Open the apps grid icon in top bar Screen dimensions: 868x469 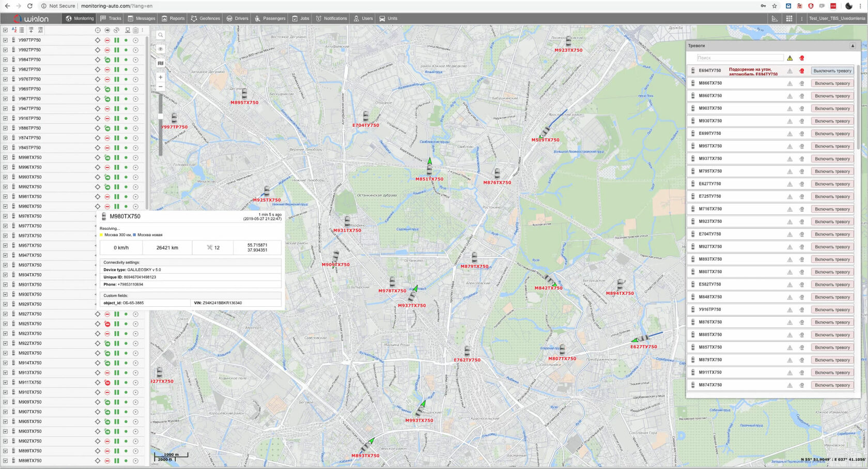tap(789, 19)
